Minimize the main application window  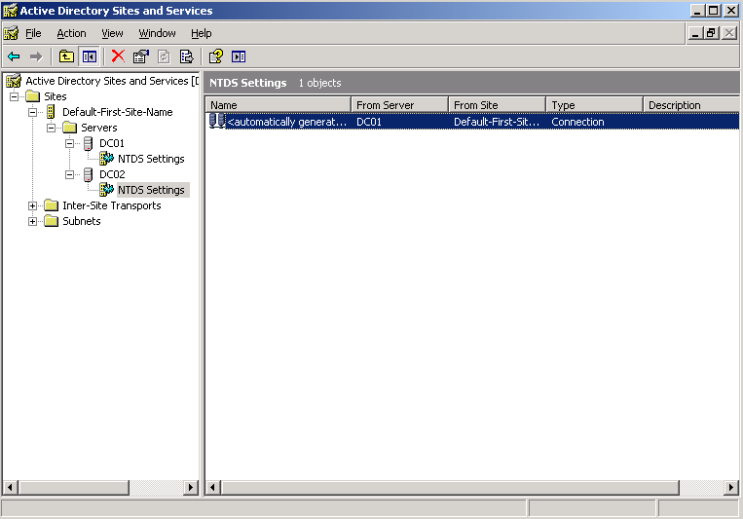tap(697, 10)
